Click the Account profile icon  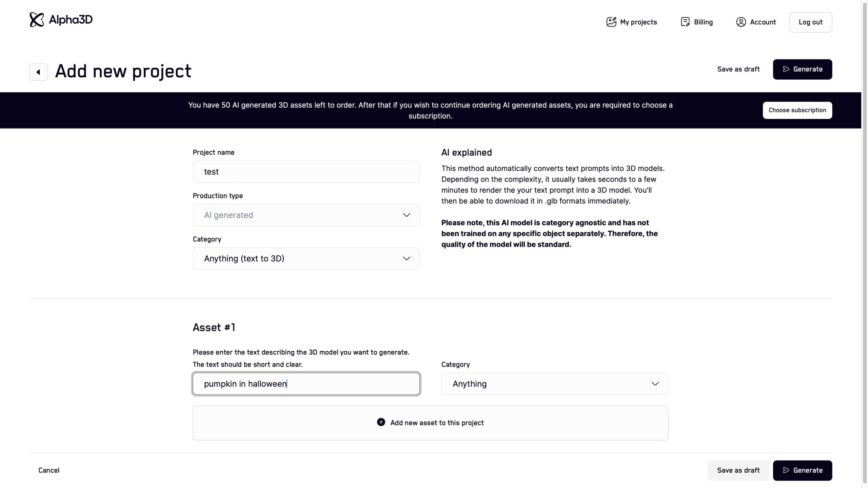coord(741,22)
